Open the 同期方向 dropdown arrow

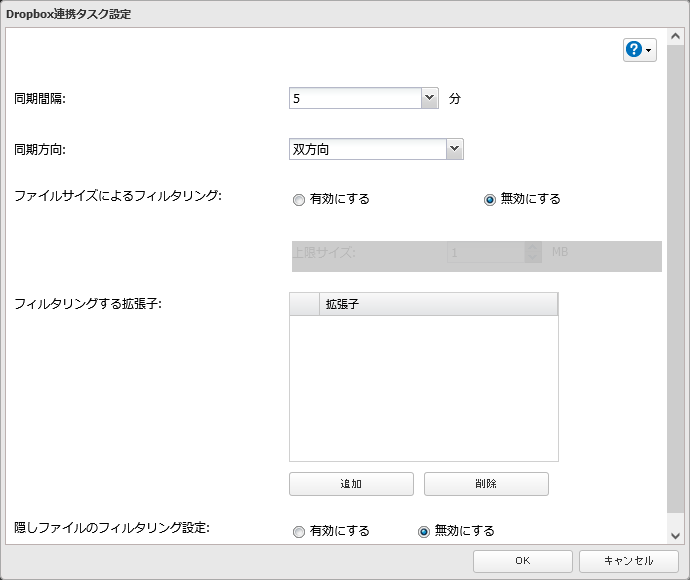pos(455,149)
